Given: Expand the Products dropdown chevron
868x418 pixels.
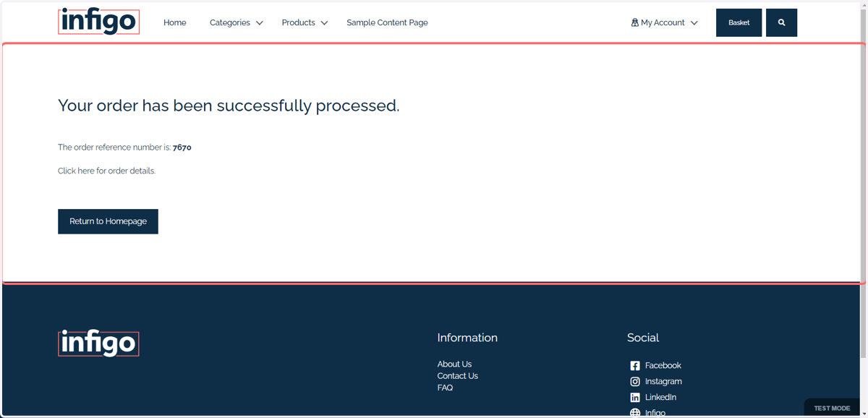Looking at the screenshot, I should [x=324, y=23].
